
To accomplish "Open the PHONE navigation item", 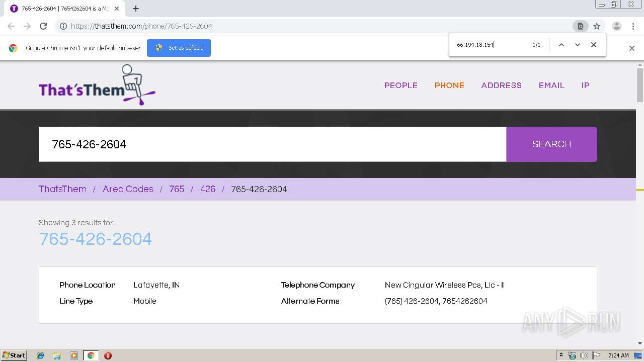I will (x=449, y=85).
